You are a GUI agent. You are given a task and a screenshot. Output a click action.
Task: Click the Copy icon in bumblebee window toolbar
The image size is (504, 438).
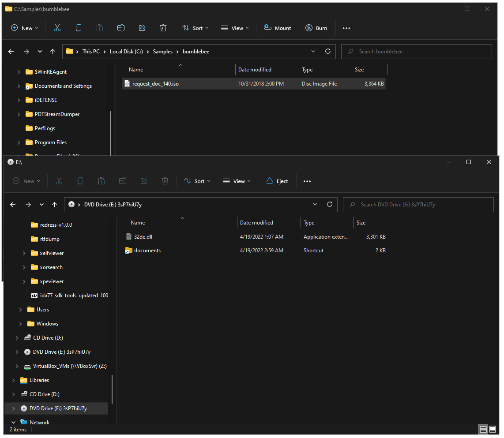[x=79, y=28]
